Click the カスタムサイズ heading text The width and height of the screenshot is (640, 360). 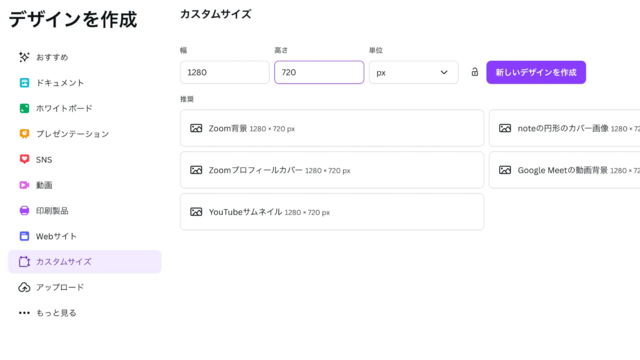(216, 14)
